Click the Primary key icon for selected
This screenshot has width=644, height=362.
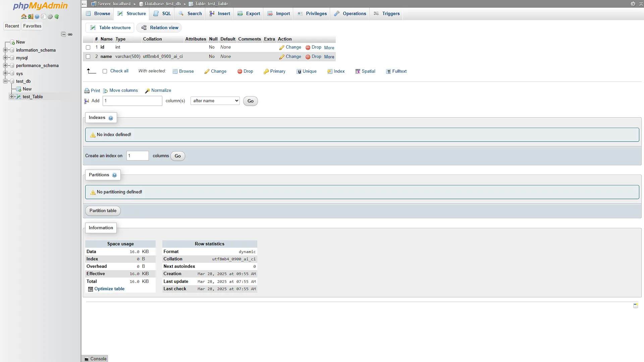266,71
